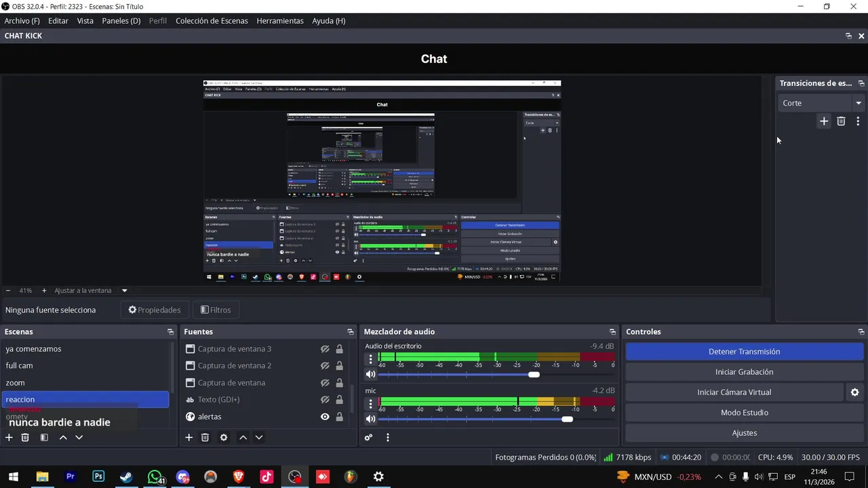Open WhatsApp from the taskbar
The image size is (868, 488).
point(155,477)
